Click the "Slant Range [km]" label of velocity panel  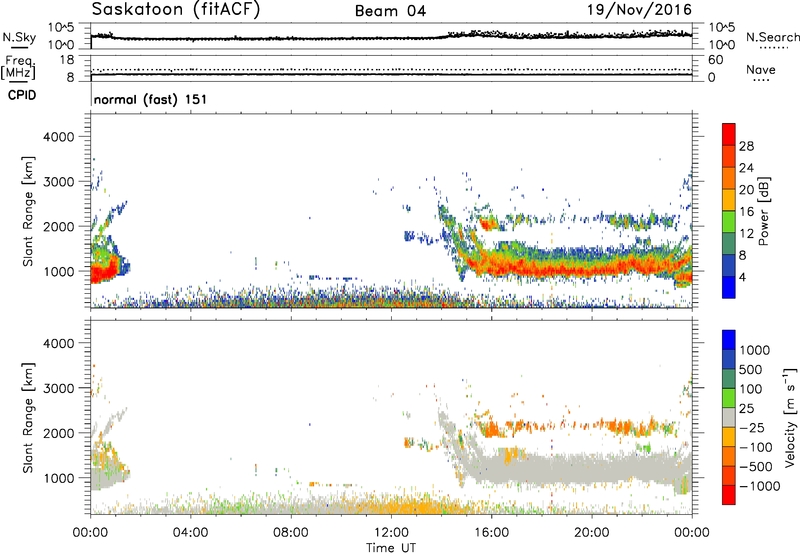point(28,418)
